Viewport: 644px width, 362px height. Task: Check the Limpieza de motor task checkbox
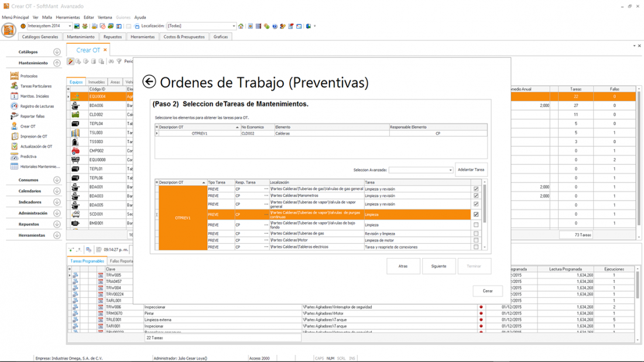(x=476, y=240)
